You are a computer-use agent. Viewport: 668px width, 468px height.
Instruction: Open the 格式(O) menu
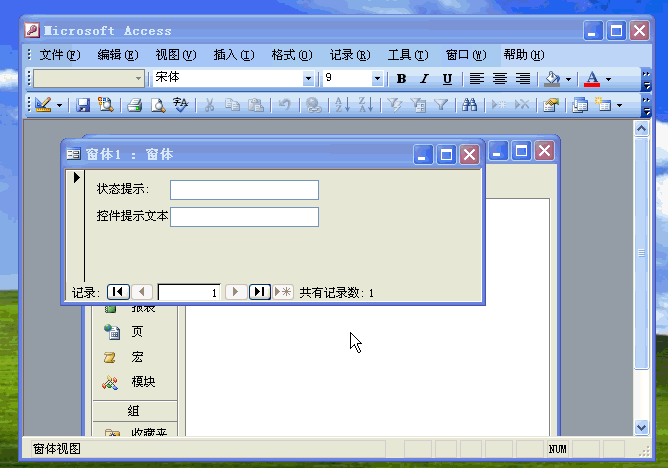click(x=292, y=55)
